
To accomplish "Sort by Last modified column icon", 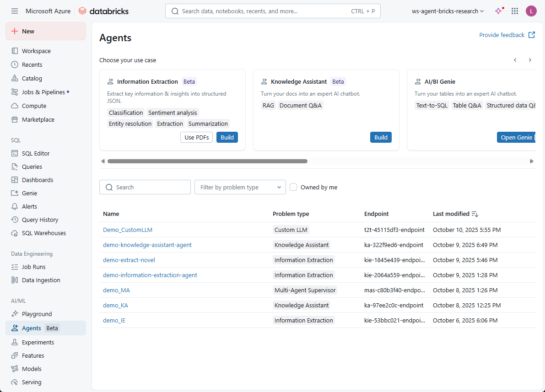I will [475, 214].
